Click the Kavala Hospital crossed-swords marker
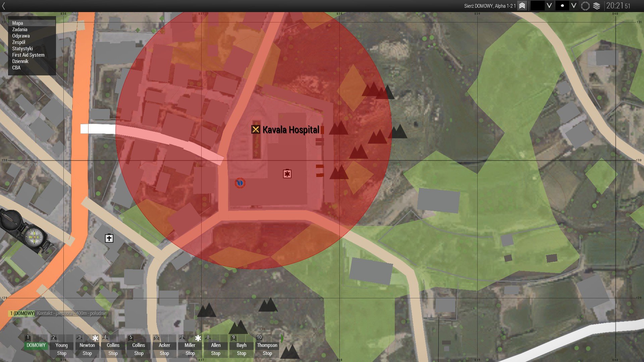 (256, 129)
